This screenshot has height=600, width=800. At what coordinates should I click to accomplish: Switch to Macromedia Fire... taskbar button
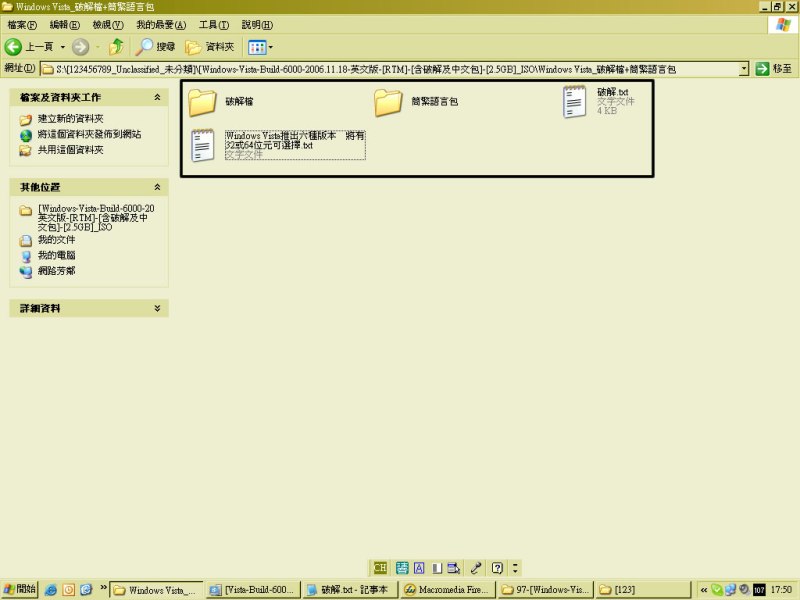[446, 590]
